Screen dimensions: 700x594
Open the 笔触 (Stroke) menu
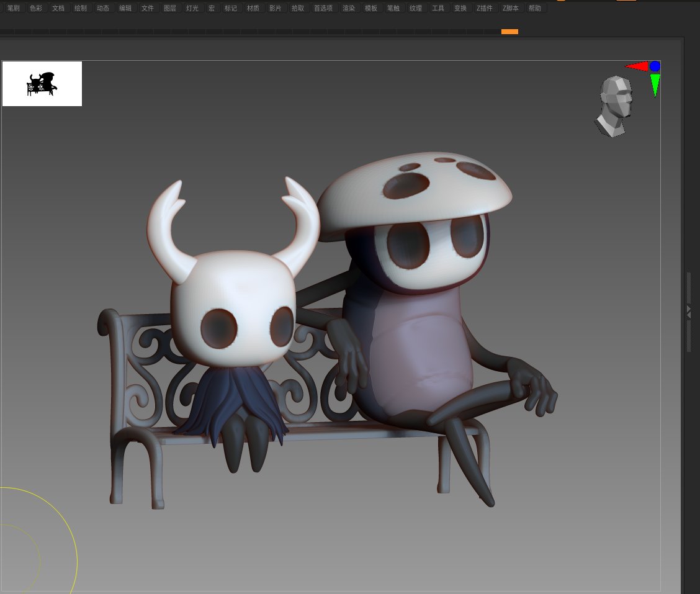[393, 8]
